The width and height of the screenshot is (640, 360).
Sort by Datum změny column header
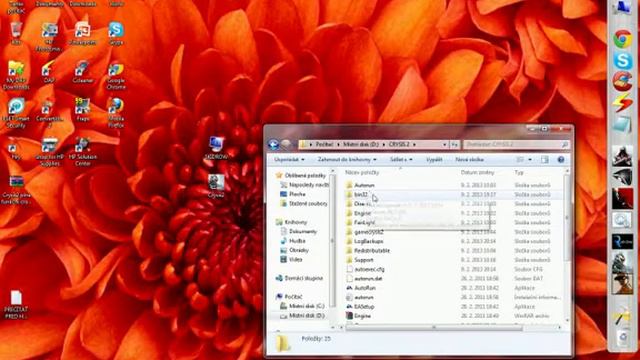pos(477,173)
